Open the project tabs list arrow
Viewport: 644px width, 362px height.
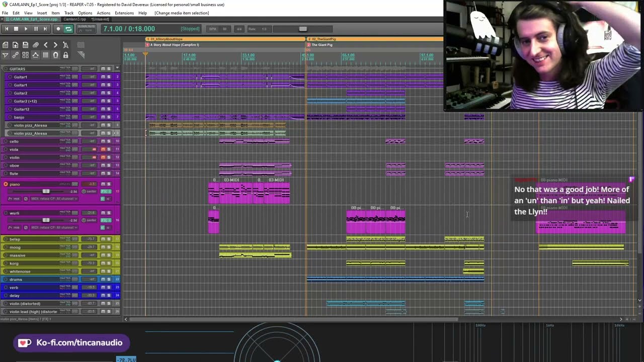(3, 20)
